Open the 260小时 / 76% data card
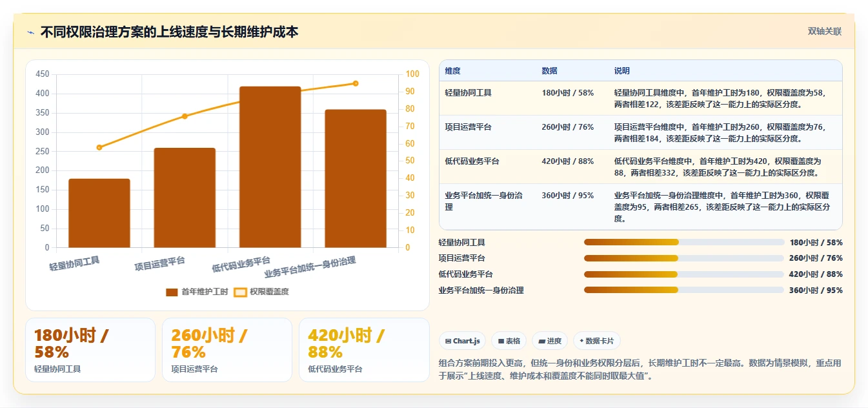868x408 pixels. [227, 350]
